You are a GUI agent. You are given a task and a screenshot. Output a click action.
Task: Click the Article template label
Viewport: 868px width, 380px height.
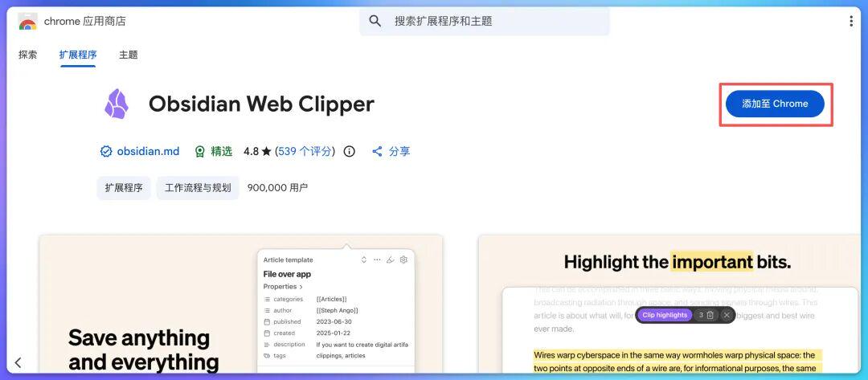[x=288, y=260]
